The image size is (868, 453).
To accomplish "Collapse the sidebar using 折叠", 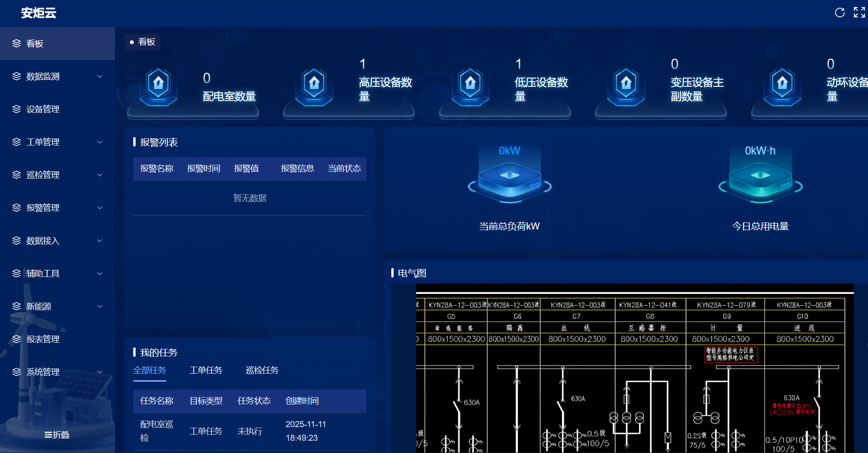I will pos(57,435).
